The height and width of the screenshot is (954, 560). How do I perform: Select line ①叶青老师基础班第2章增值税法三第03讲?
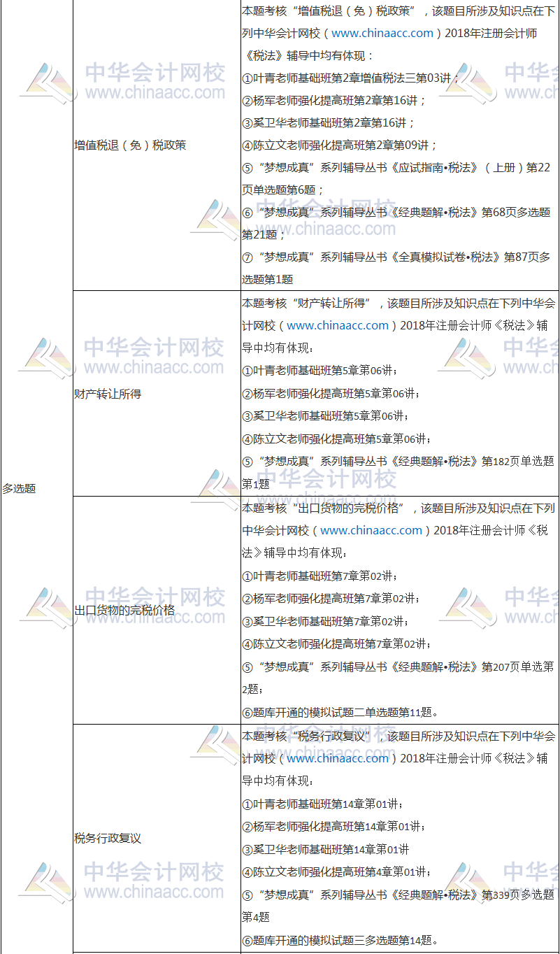point(351,78)
